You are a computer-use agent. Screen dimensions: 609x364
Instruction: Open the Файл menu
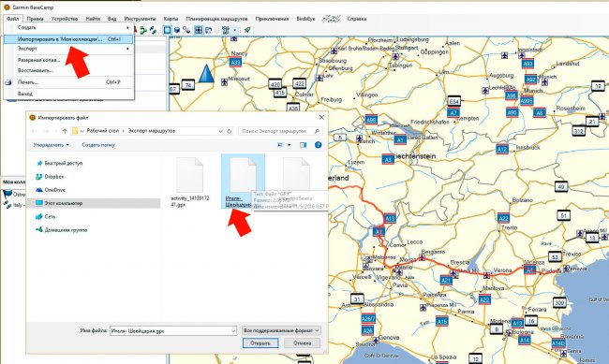(13, 19)
